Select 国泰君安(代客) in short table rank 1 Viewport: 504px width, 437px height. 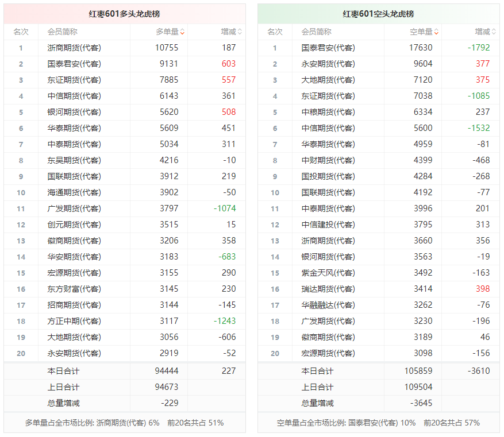pos(328,48)
